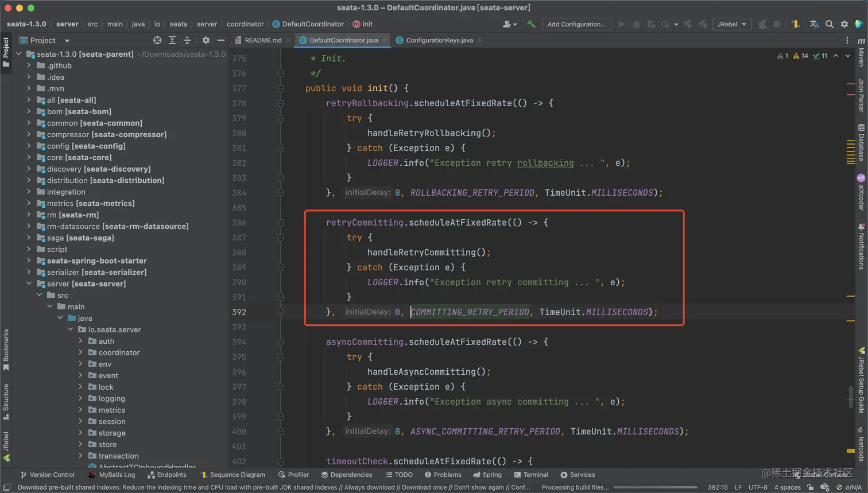This screenshot has height=493, width=868.
Task: Expand the core [seata-core] module
Action: tap(29, 157)
